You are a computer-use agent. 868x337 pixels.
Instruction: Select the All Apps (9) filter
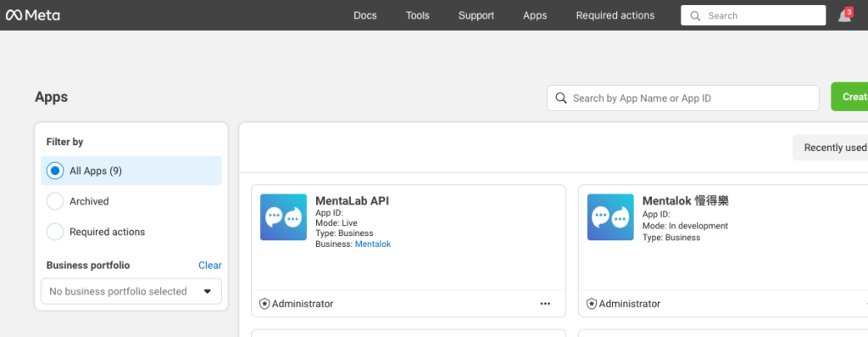tap(131, 171)
